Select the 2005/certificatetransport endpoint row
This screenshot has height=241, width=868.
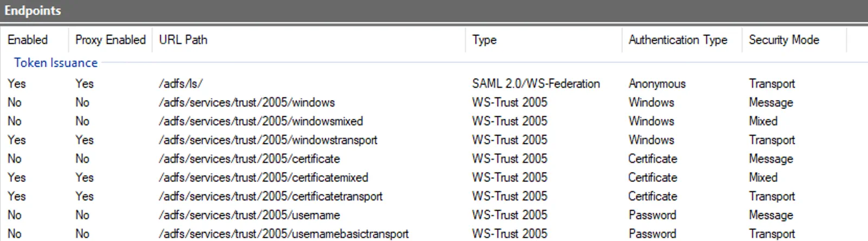pos(434,196)
